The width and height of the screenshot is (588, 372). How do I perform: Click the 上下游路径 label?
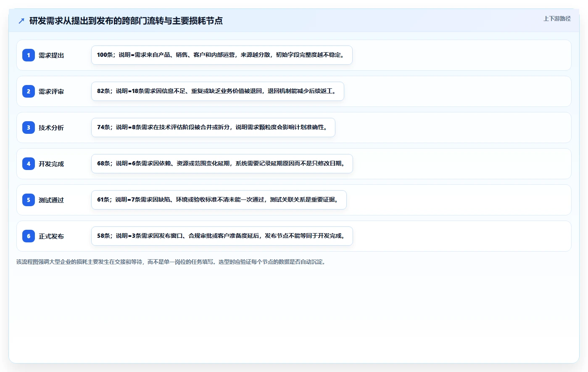click(557, 19)
